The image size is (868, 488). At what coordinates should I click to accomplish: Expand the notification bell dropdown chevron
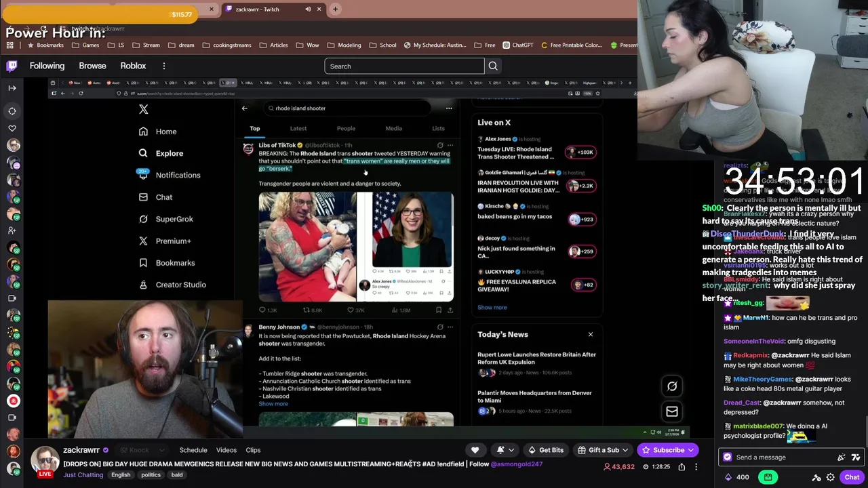[x=511, y=450]
